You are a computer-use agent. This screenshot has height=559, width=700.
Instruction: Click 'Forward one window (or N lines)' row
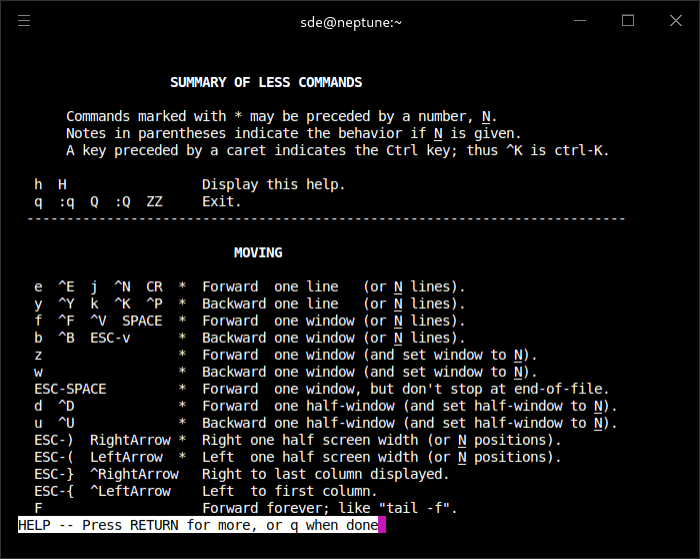(x=250, y=321)
